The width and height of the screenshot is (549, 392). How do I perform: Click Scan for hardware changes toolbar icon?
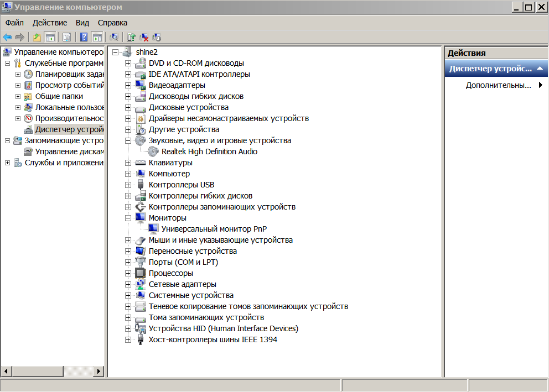coord(114,37)
